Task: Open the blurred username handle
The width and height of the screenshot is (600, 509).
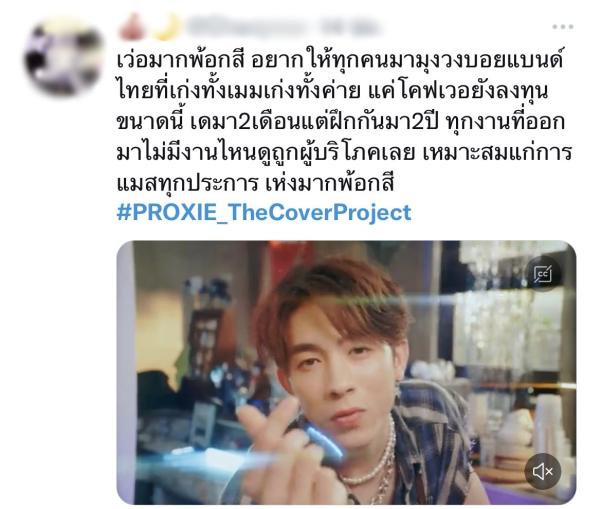Action: pos(247,27)
